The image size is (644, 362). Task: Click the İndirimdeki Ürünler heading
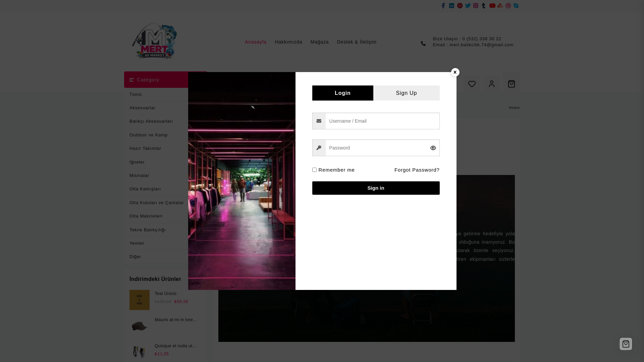point(155,279)
